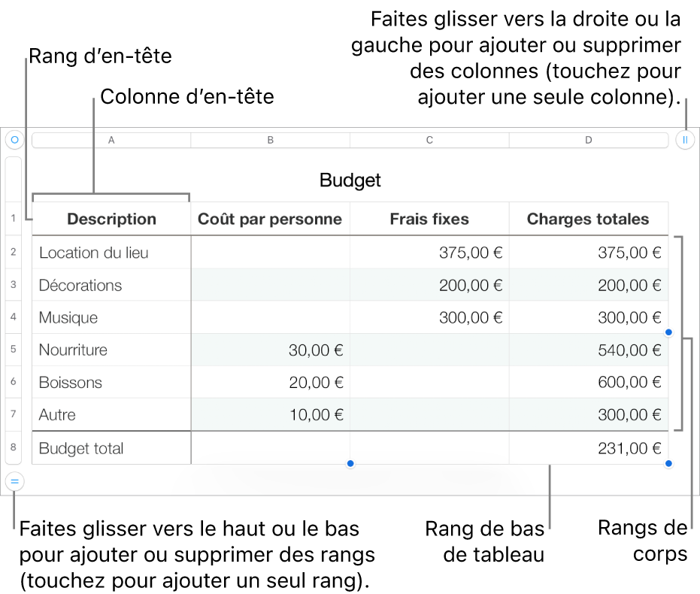Select the Charges totales header cell
The height and width of the screenshot is (594, 700).
pos(588,219)
